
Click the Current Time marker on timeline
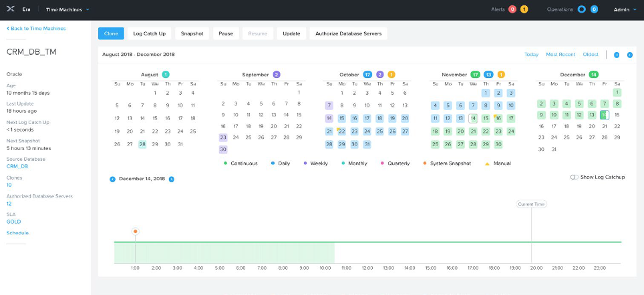tap(532, 204)
